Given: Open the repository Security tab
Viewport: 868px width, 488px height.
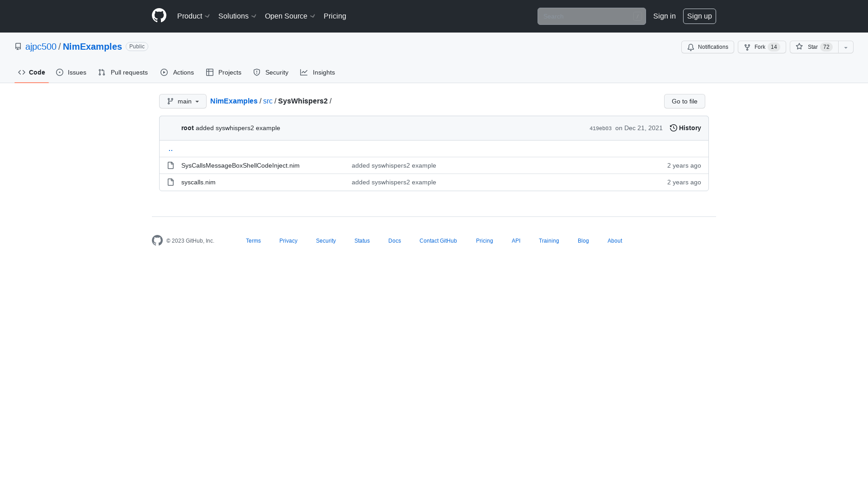Looking at the screenshot, I should point(271,72).
